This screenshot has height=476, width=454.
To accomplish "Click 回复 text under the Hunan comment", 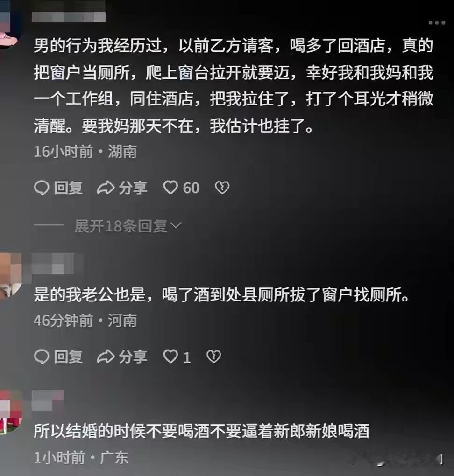I will (68, 188).
